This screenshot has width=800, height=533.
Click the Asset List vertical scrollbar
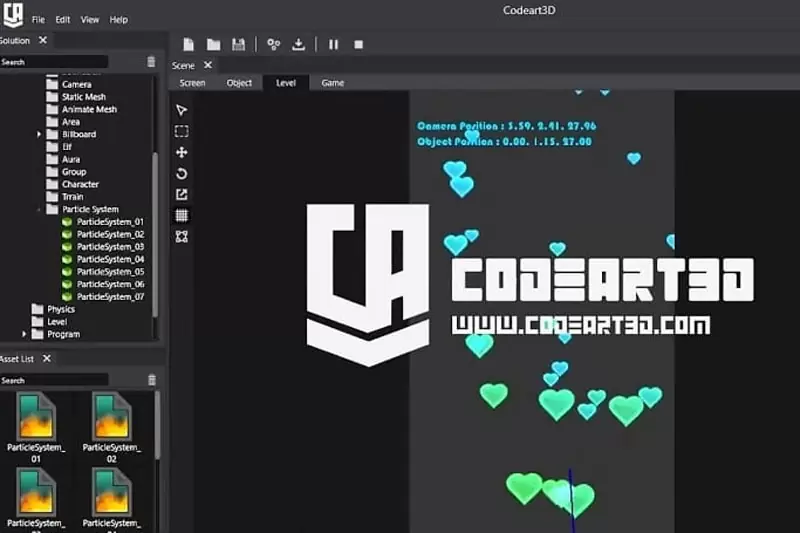(157, 424)
